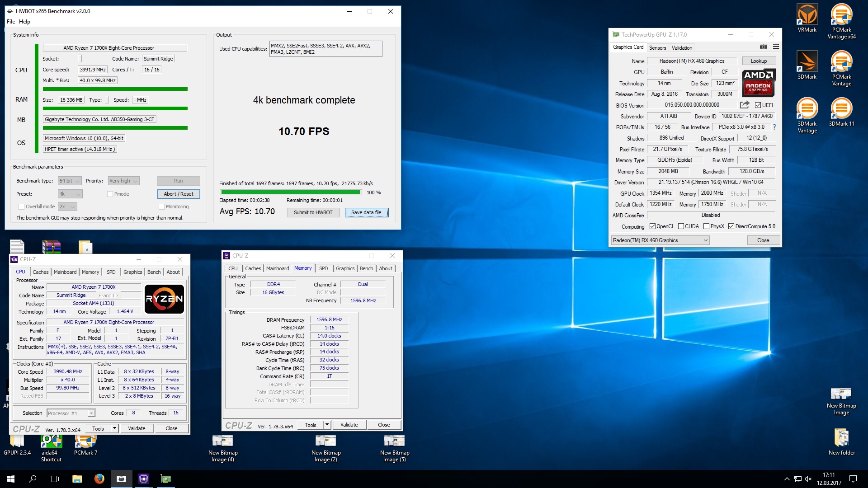Image resolution: width=868 pixels, height=488 pixels.
Task: Toggle the CUDA checkbox in GPU-Z
Action: pyautogui.click(x=681, y=226)
